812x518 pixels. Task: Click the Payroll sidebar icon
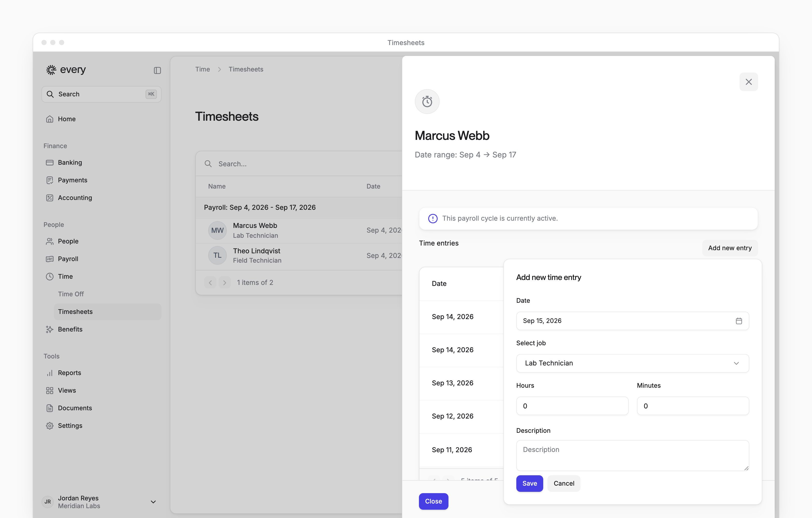(49, 259)
